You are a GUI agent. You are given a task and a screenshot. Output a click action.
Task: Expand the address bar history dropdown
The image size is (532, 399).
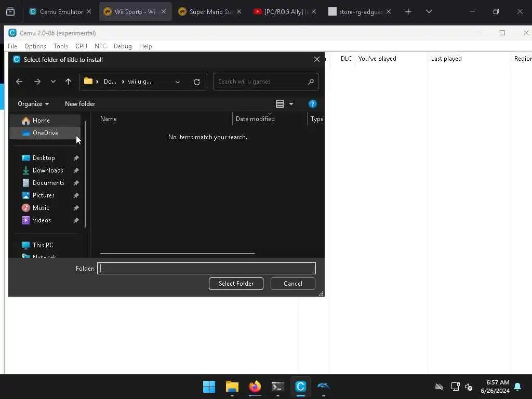tap(178, 82)
